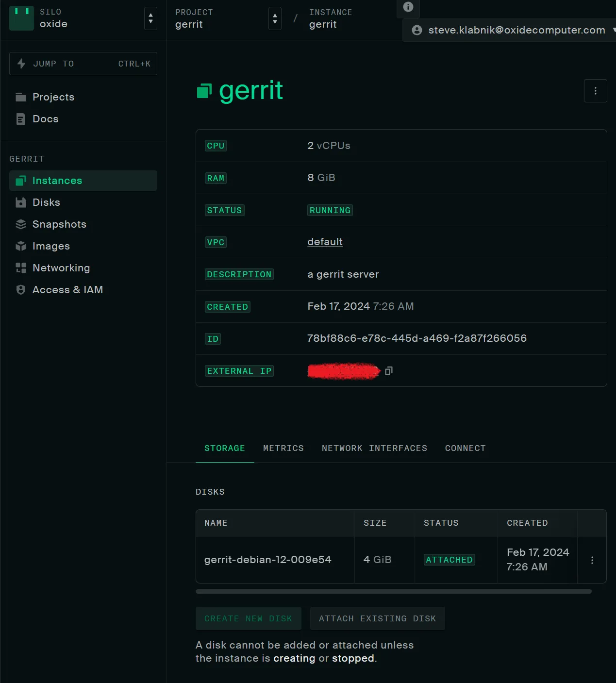Click the instance ID value
The height and width of the screenshot is (683, 616).
click(x=417, y=338)
